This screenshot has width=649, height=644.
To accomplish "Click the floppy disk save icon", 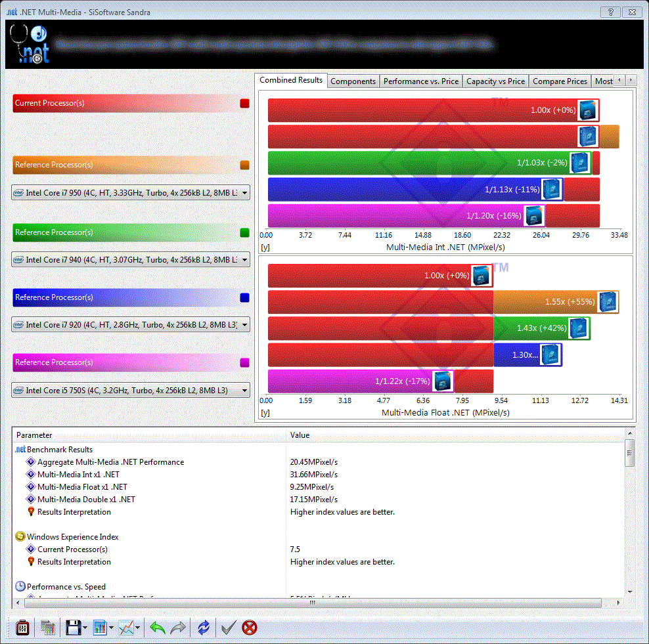I will click(74, 628).
